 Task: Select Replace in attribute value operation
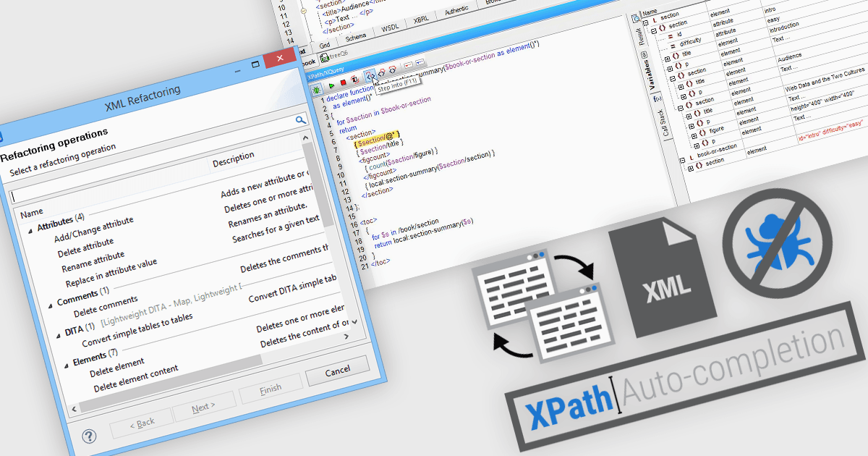click(111, 272)
